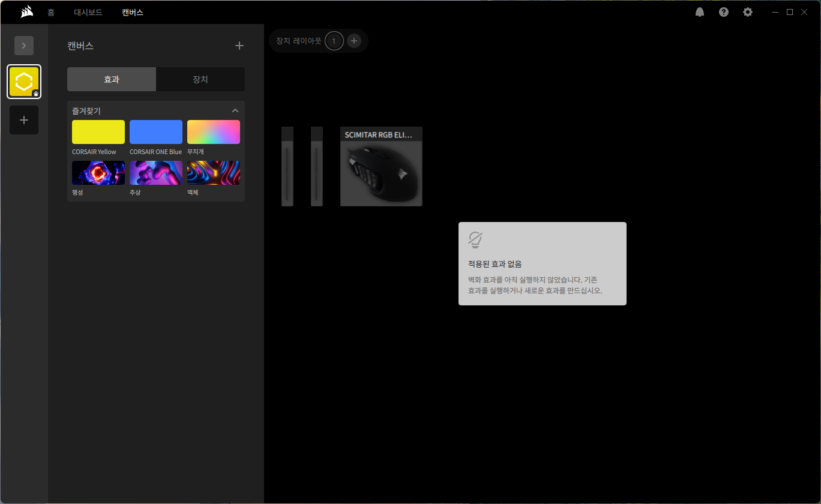The image size is (821, 504).
Task: Add a new device layout
Action: pos(354,41)
